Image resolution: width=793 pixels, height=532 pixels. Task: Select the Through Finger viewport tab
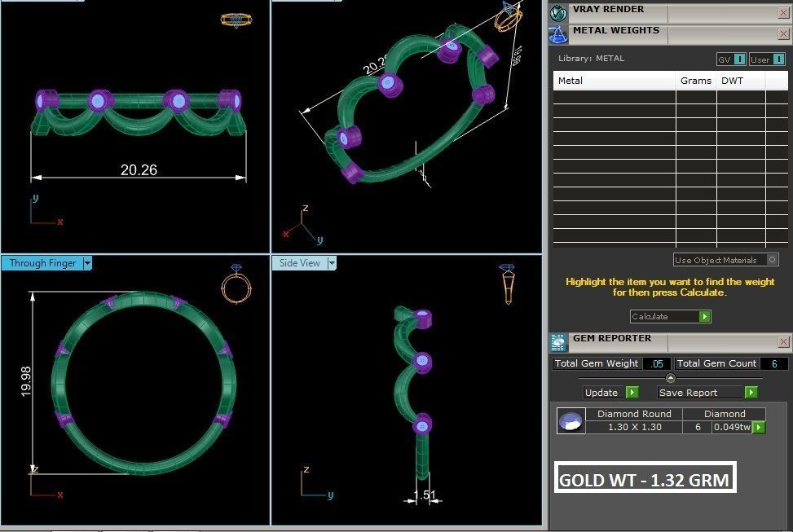[x=42, y=263]
